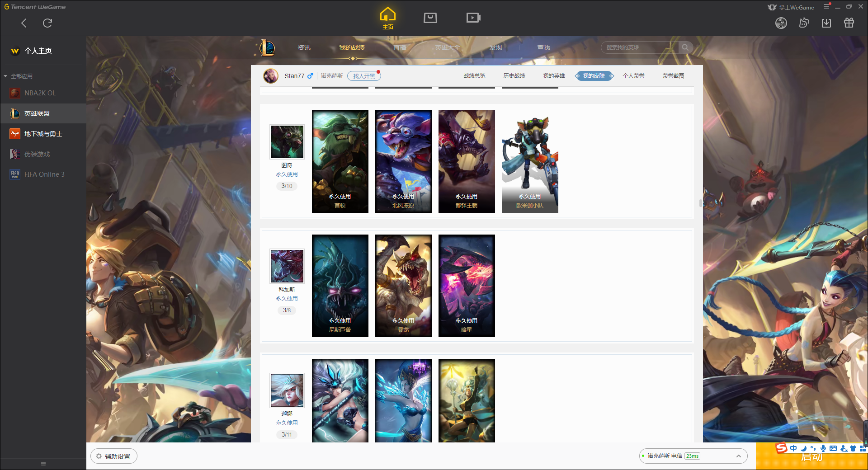Open the user avatar circle at top right
Viewport: 868px width, 470px height.
[781, 23]
